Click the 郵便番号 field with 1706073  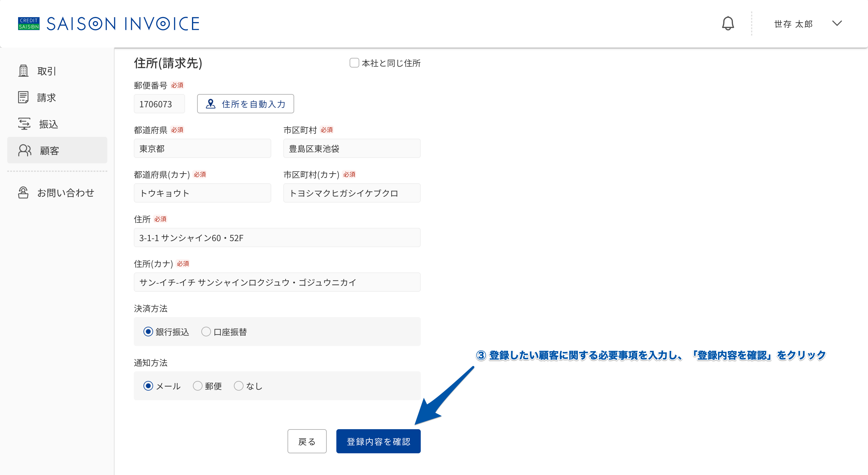[159, 104]
